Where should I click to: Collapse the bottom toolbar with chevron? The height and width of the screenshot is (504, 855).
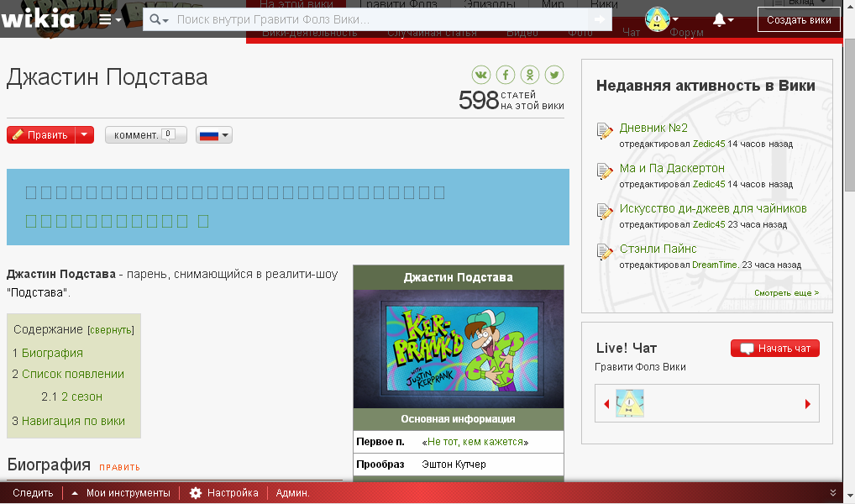coord(832,493)
